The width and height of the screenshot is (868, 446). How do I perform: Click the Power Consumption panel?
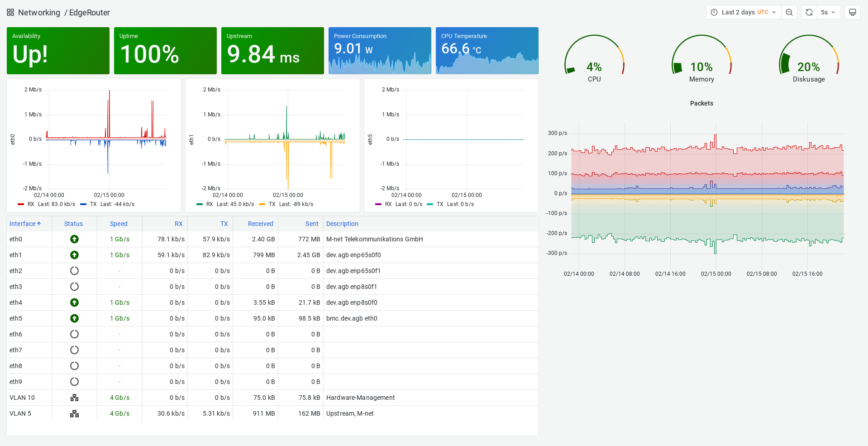(x=380, y=51)
